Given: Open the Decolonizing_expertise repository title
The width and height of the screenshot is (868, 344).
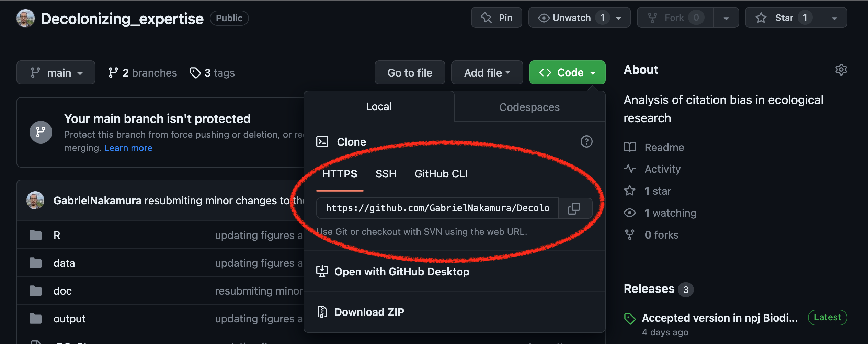Looking at the screenshot, I should coord(122,19).
